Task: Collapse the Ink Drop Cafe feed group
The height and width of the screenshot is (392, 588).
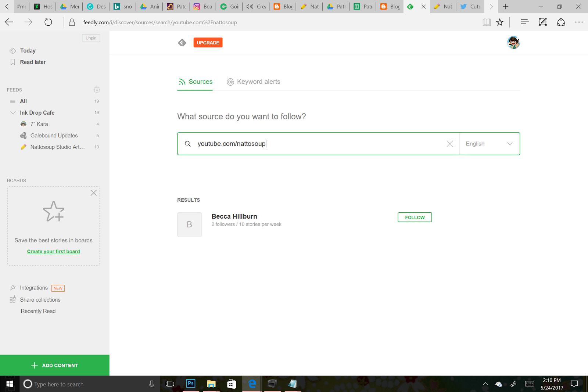Action: point(13,112)
